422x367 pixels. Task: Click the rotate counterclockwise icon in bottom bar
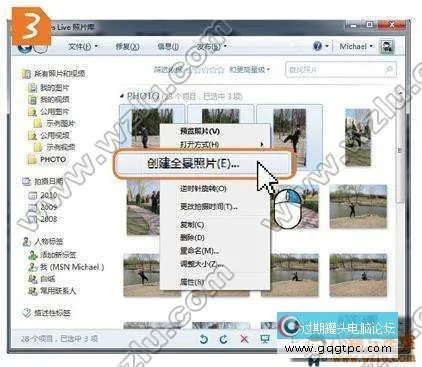[203, 339]
